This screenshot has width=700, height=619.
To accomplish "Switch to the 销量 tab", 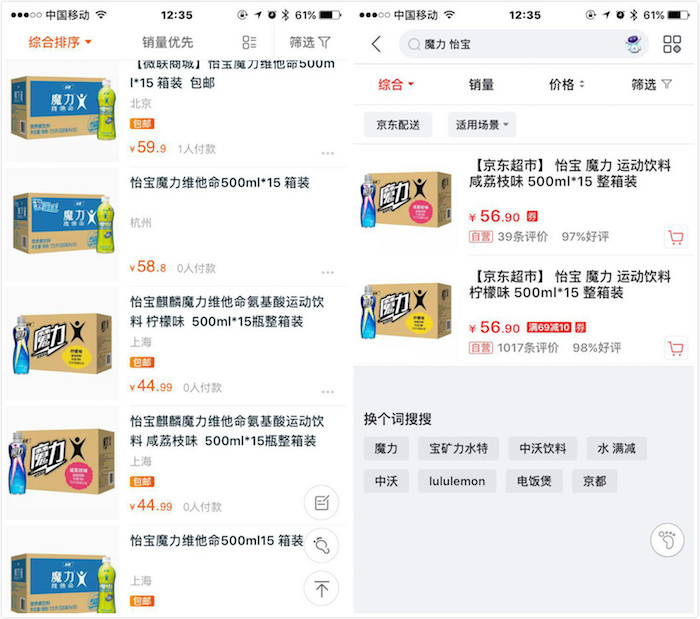I will pyautogui.click(x=481, y=85).
